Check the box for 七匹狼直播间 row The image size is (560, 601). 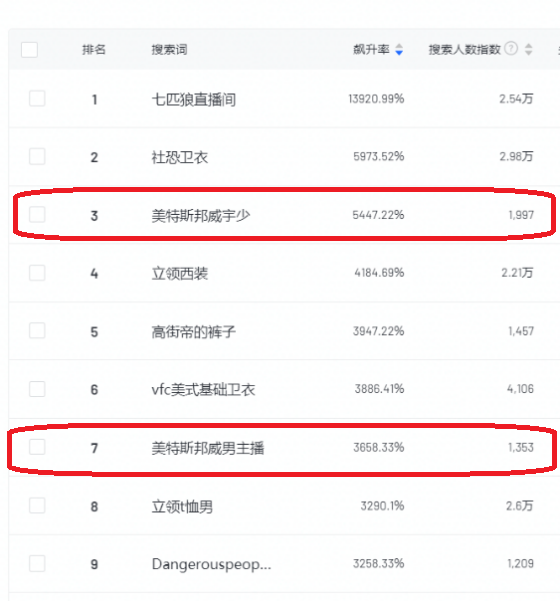(x=37, y=99)
